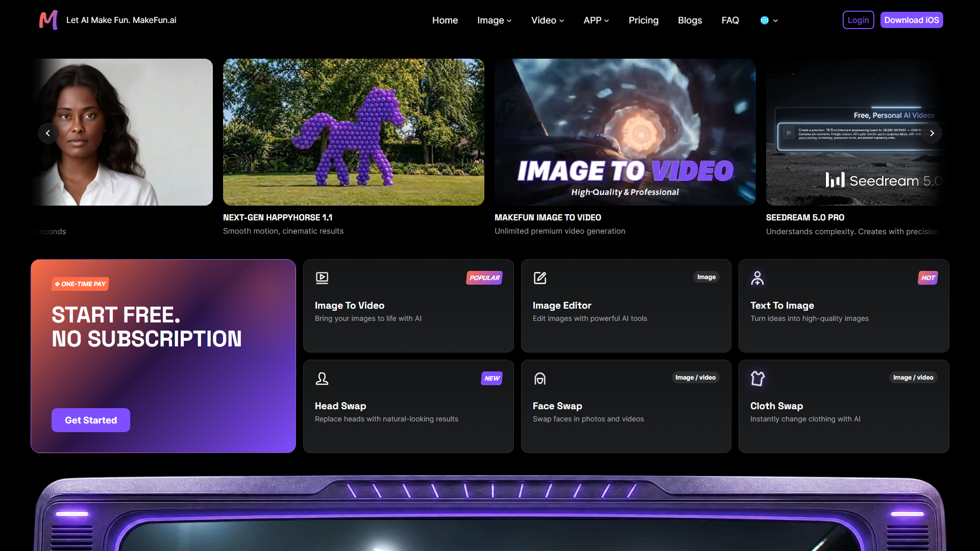Open the Head Swap card title
The width and height of the screenshot is (980, 551).
(x=340, y=406)
